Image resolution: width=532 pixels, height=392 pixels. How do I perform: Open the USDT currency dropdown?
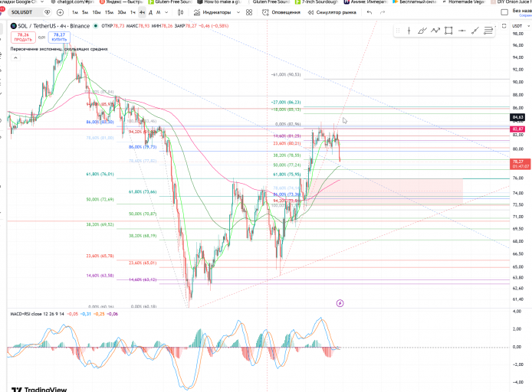pyautogui.click(x=521, y=26)
